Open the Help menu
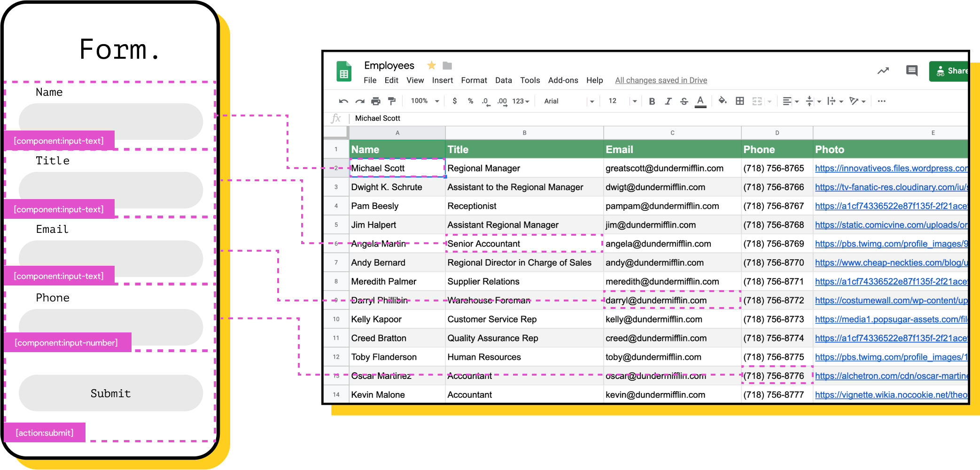This screenshot has height=470, width=980. point(595,80)
